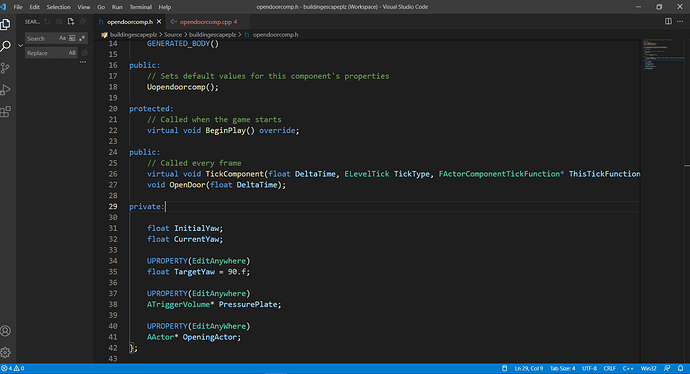This screenshot has width=690, height=374.
Task: Open the Selection menu
Action: click(59, 7)
